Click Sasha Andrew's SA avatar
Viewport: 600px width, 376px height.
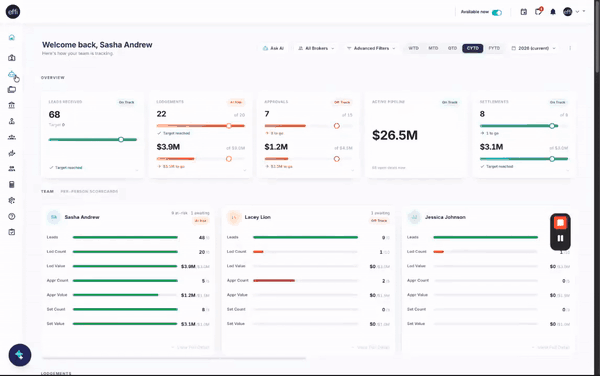click(x=54, y=217)
